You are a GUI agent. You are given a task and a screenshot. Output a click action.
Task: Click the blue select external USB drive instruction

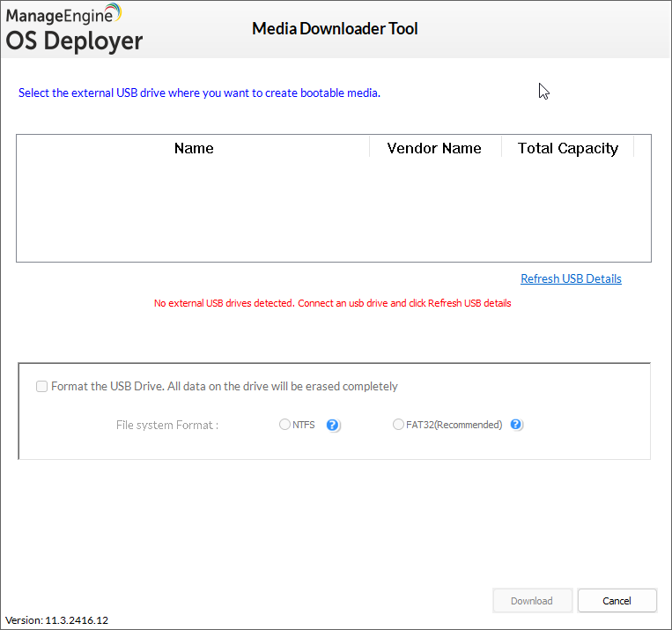point(199,93)
